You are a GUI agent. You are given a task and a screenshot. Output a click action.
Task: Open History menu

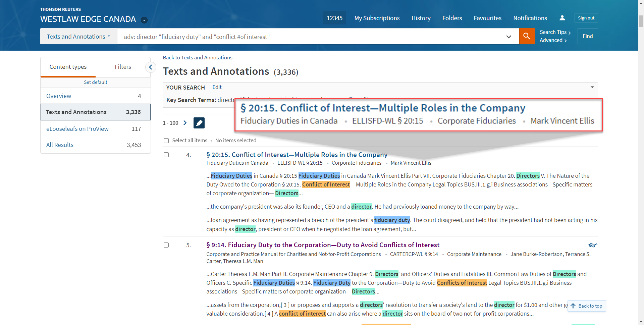[x=421, y=18]
